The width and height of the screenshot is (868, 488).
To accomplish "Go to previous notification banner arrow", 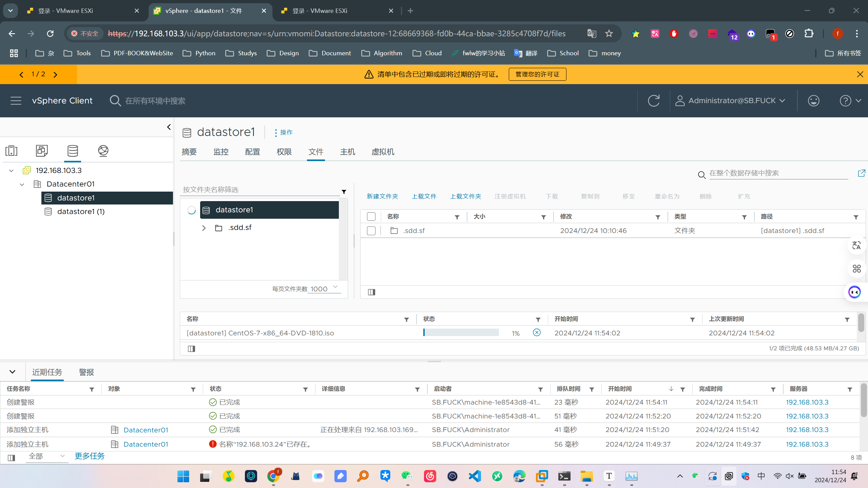I will point(21,75).
